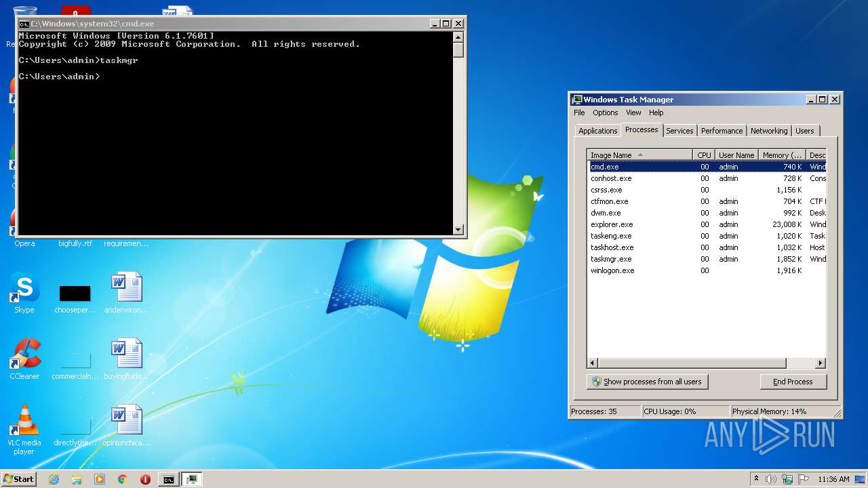The width and height of the screenshot is (868, 488).
Task: Switch to Applications tab
Action: coord(598,131)
